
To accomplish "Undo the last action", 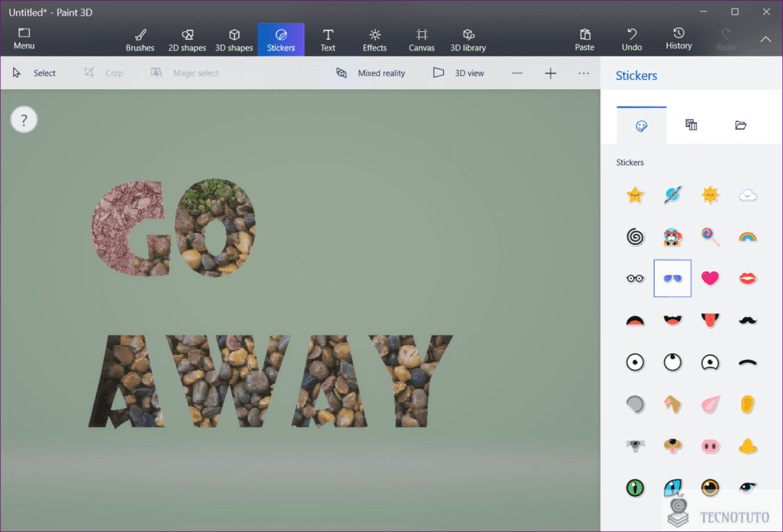I will click(x=632, y=40).
